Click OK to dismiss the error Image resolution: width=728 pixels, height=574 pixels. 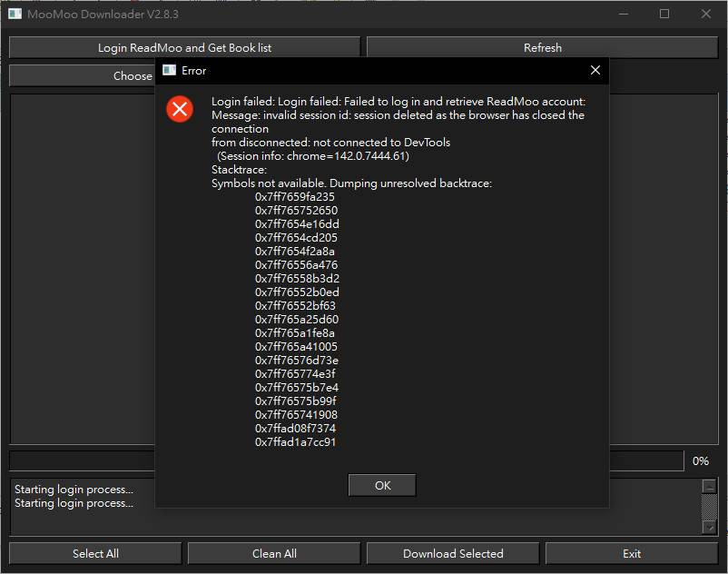coord(382,485)
